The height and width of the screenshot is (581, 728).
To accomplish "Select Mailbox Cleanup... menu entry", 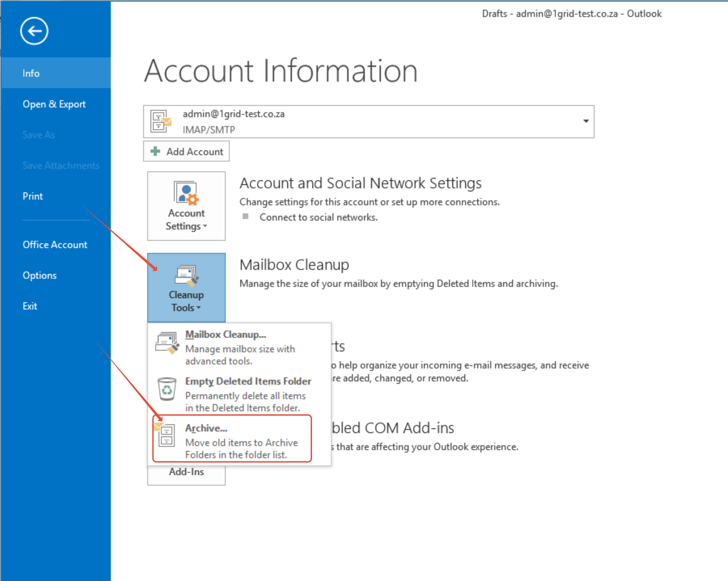I will pos(226,335).
